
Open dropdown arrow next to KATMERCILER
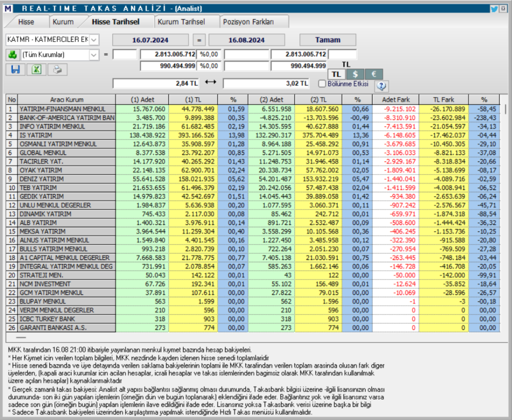[93, 39]
